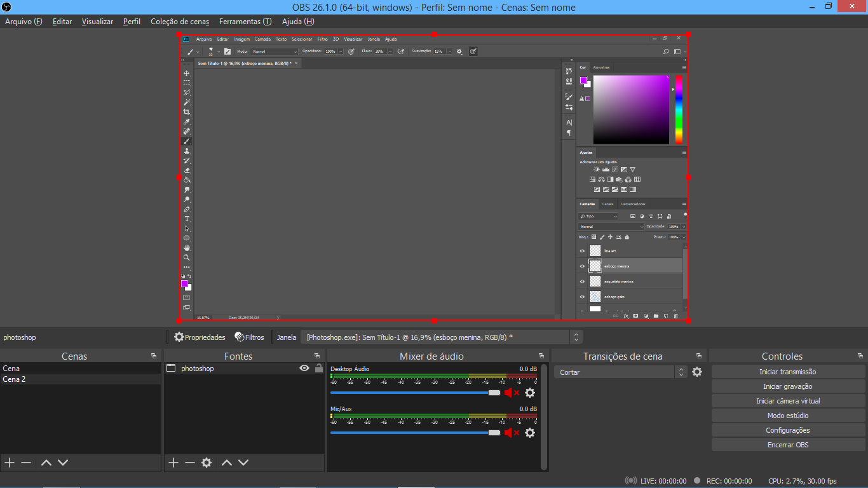Remove the selected scene with the minus icon
868x488 pixels.
coord(26,463)
